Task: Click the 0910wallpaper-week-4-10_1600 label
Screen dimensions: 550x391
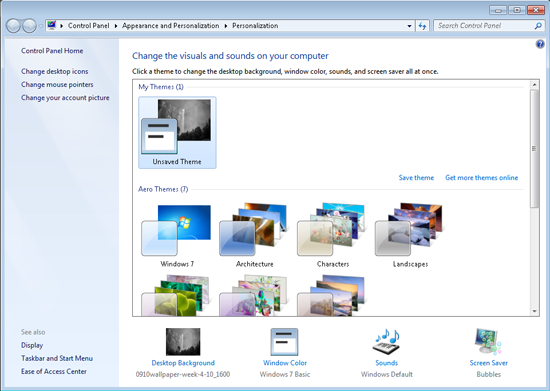Action: (183, 375)
